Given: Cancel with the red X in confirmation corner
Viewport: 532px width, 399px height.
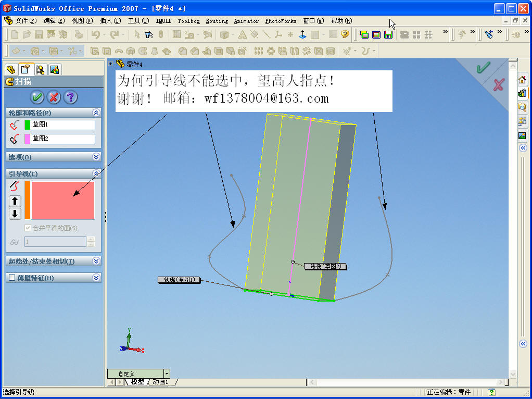Looking at the screenshot, I should click(498, 84).
